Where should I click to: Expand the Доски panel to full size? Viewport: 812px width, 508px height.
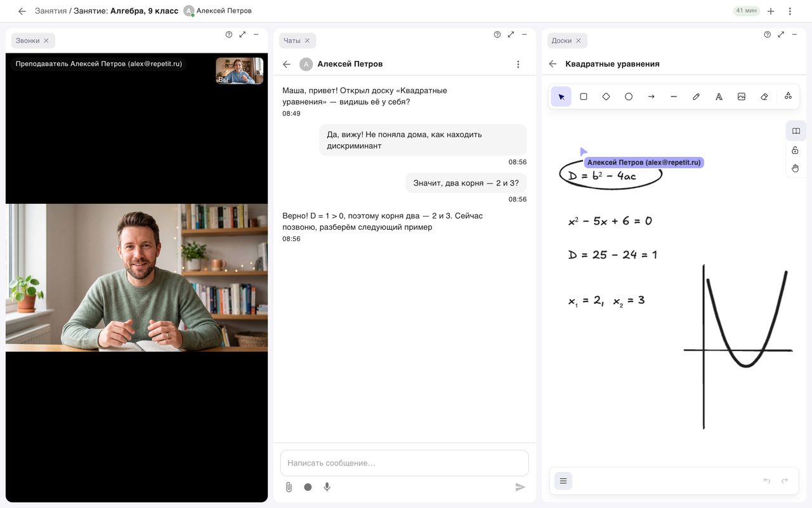[781, 34]
